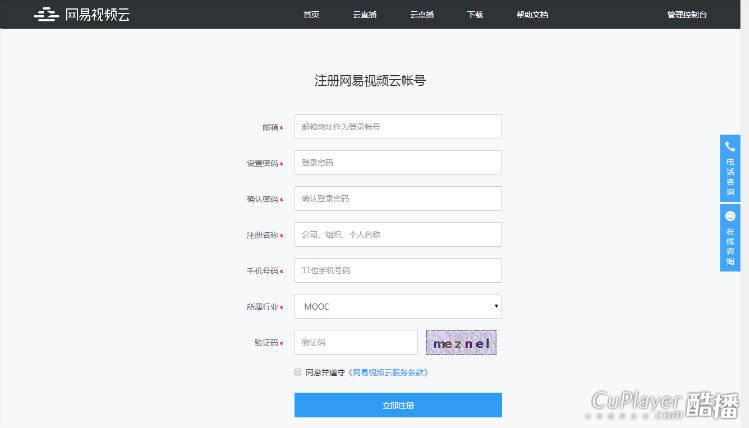Click the 手机号码 phone number field

[x=397, y=270]
